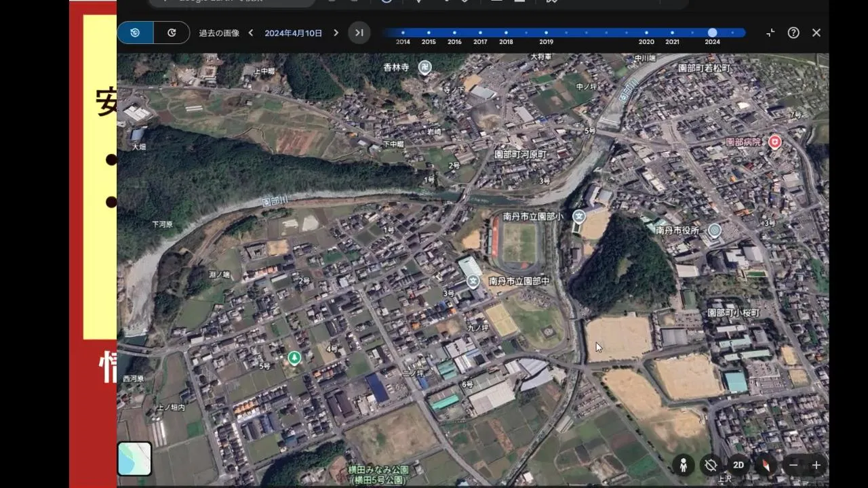Go to the next imagery date

point(336,33)
